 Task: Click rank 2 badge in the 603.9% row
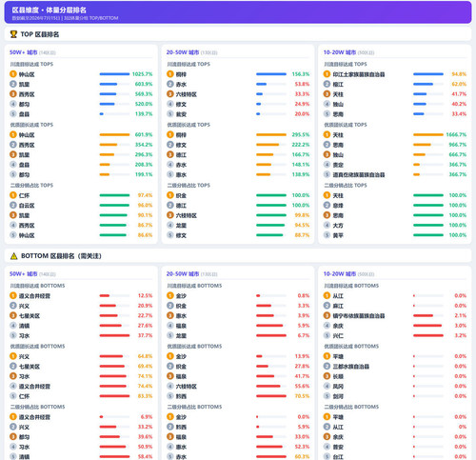pos(13,84)
